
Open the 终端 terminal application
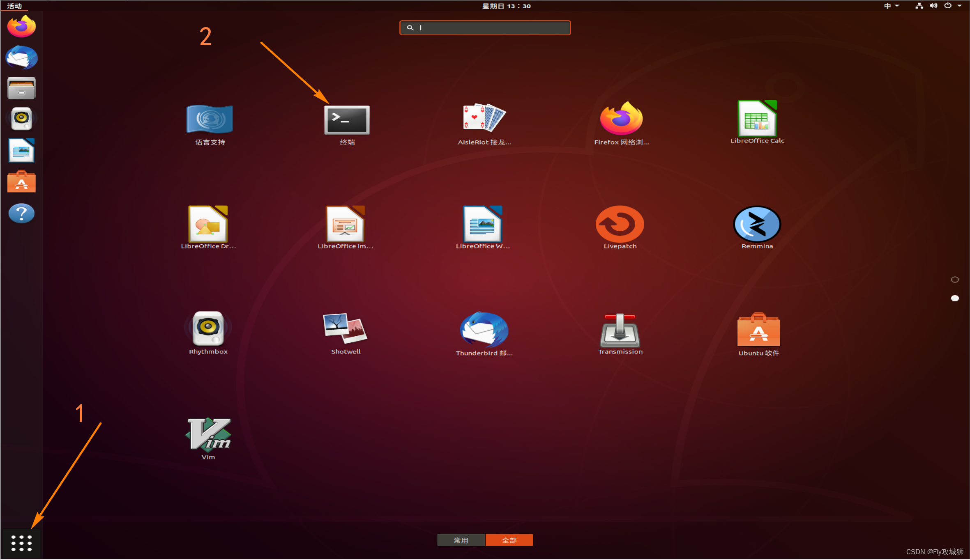[x=347, y=120]
